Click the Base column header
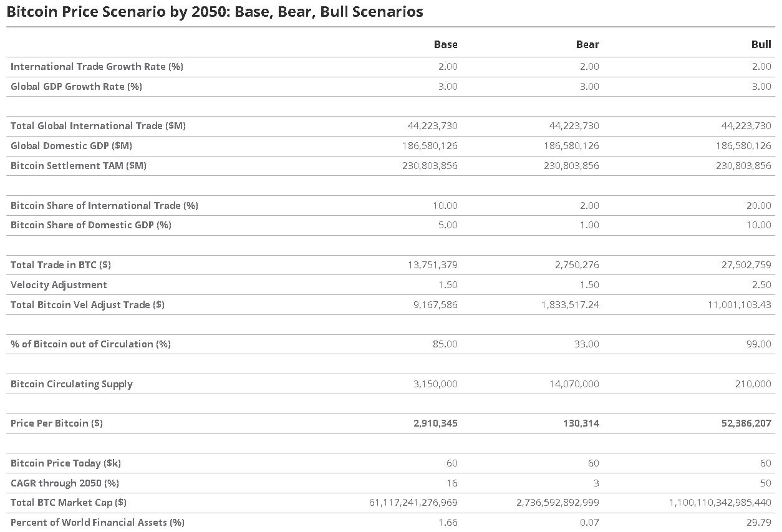Screen dimensions: 782x532 tap(445, 44)
